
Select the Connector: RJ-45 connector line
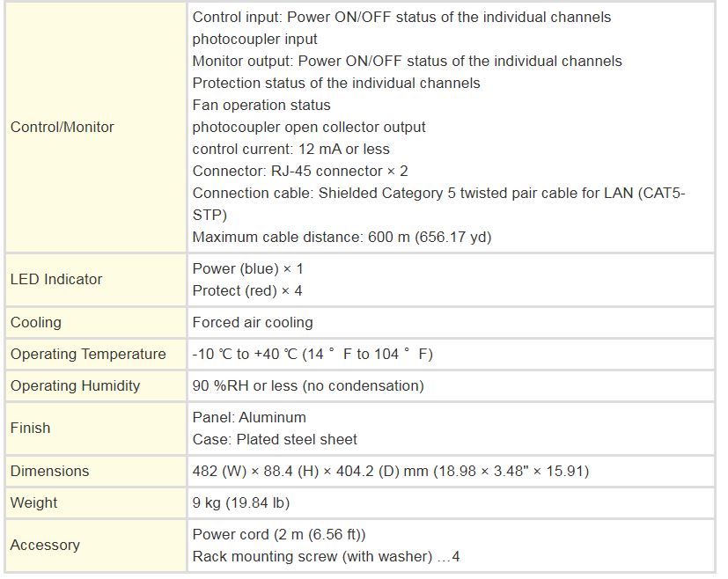(x=300, y=171)
